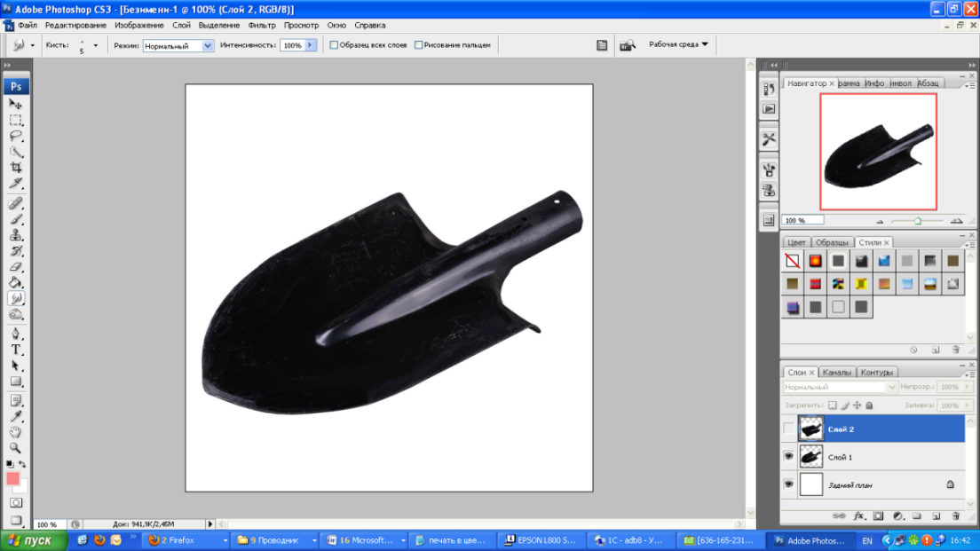The width and height of the screenshot is (980, 551).
Task: Delete layer with trash icon
Action: coord(956,516)
